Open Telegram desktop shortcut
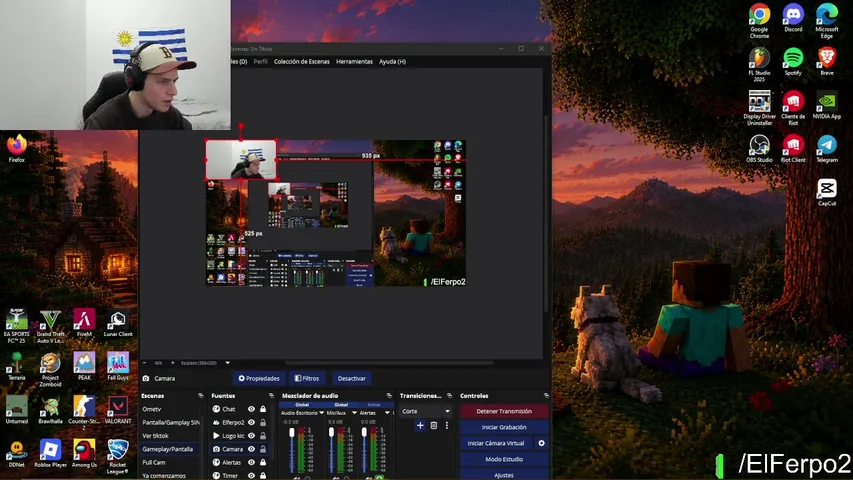The width and height of the screenshot is (853, 480). (x=826, y=149)
